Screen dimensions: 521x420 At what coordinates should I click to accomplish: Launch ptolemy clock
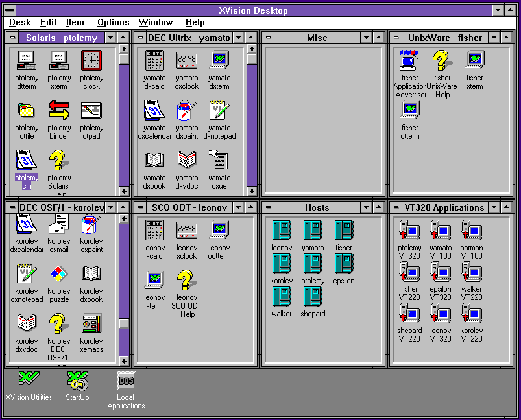point(91,60)
